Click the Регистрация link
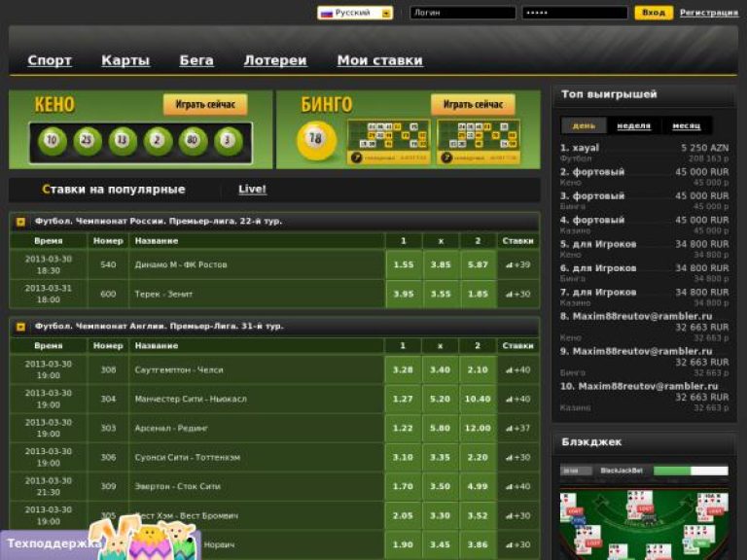Image resolution: width=747 pixels, height=560 pixels. (x=708, y=13)
